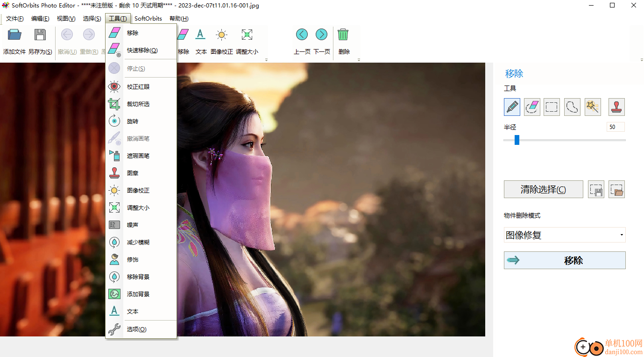Choose 图章 stamp from the tools menu

[x=141, y=173]
